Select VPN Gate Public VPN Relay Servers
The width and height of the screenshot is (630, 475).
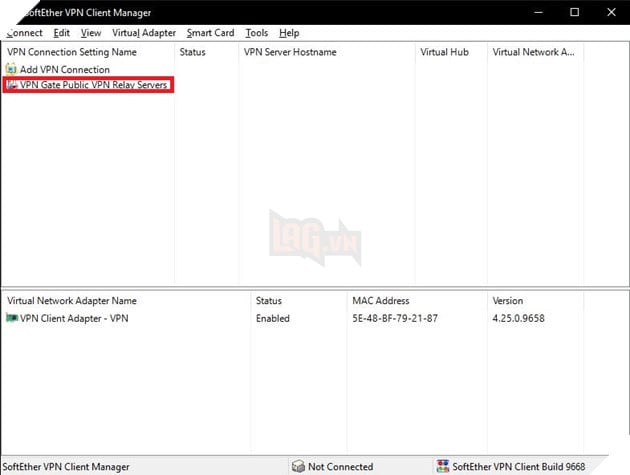[93, 85]
